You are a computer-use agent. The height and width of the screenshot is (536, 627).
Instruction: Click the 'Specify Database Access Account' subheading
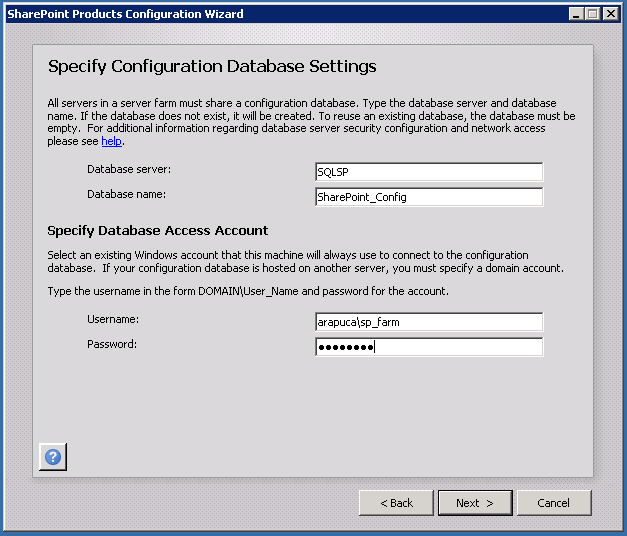coord(158,231)
